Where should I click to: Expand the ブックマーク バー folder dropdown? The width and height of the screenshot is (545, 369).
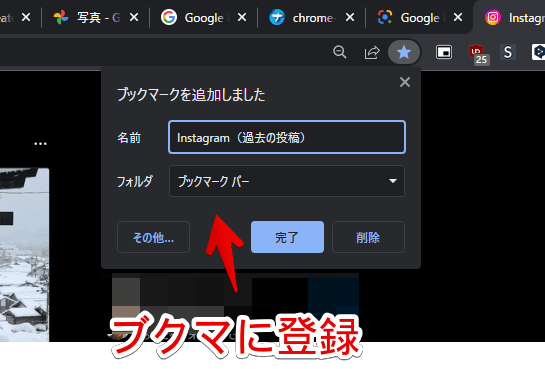pos(287,181)
